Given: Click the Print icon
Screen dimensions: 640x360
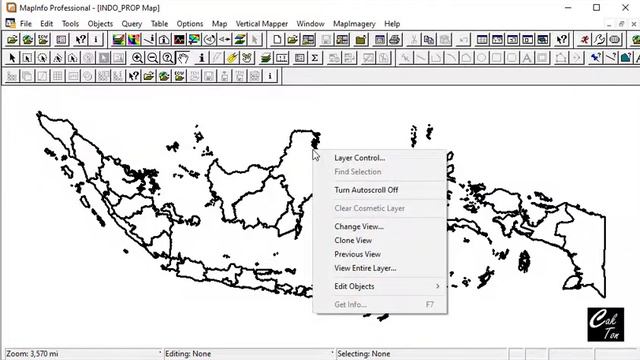Looking at the screenshot, I should click(x=394, y=40).
